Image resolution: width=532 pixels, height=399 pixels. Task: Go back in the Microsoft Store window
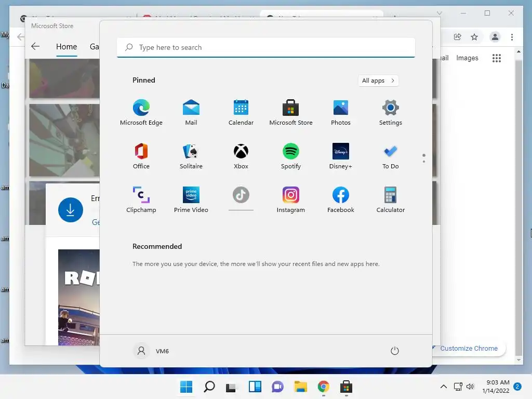pos(35,46)
